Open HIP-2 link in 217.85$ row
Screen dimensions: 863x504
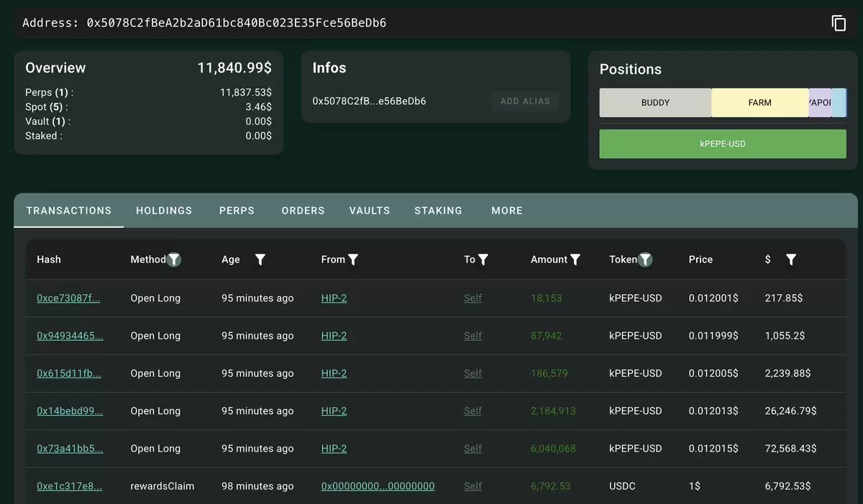[334, 298]
